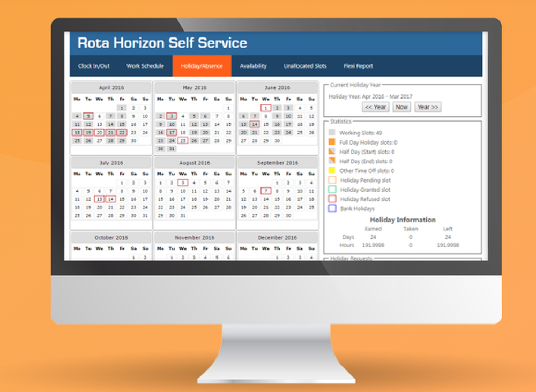Image resolution: width=536 pixels, height=392 pixels.
Task: Go to Unallocated Slots tab
Action: (305, 66)
